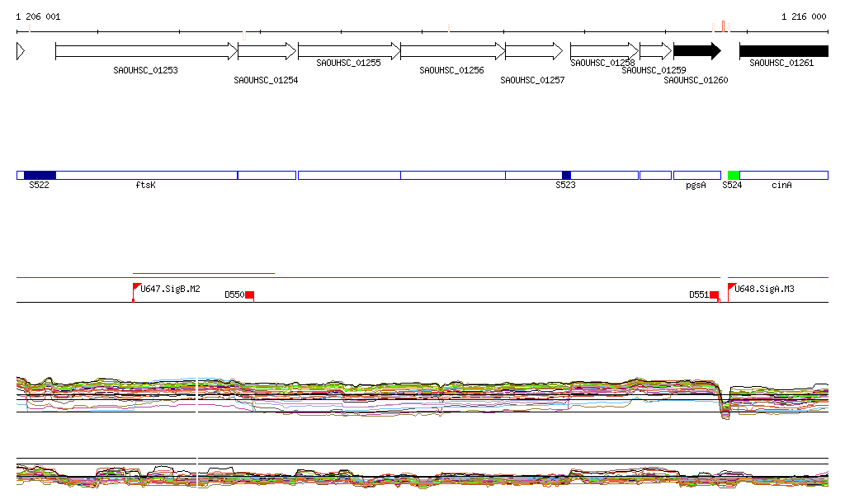
Task: Click the SAOUHSC_01253 label
Action: pos(145,70)
